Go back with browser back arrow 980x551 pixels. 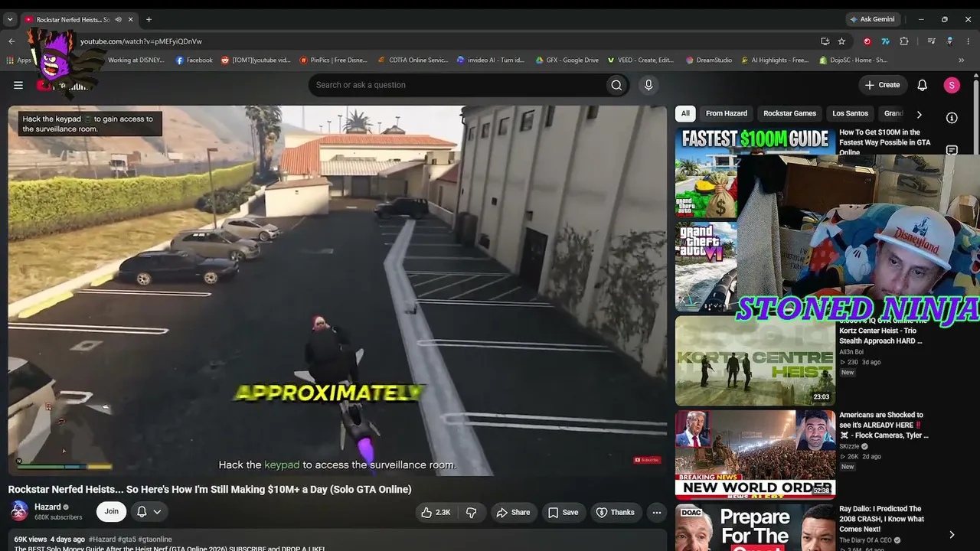coord(11,41)
